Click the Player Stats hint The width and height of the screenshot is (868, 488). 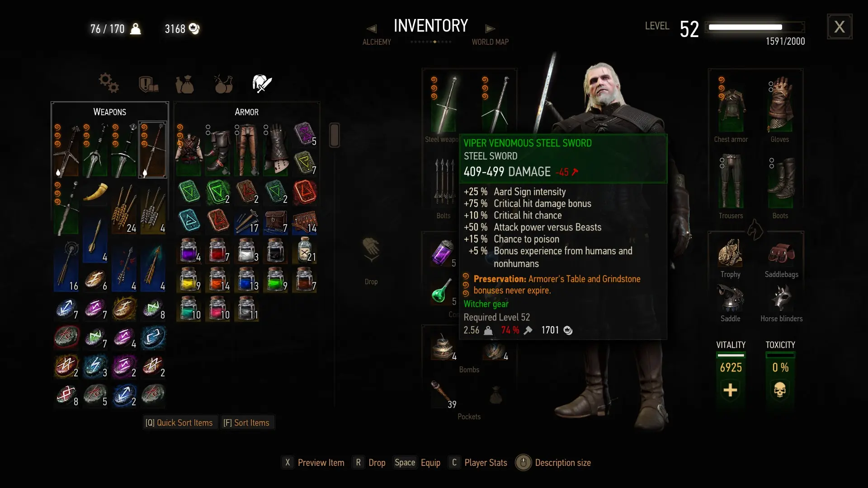coord(486,463)
